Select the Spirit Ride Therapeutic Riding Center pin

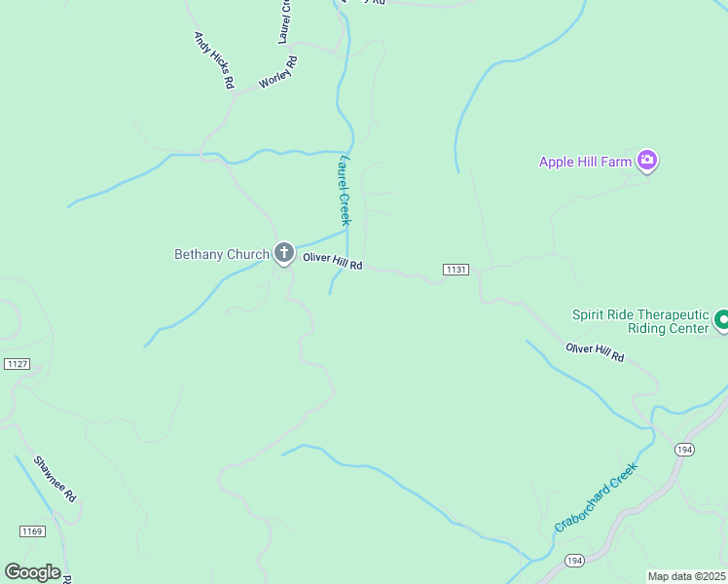click(721, 320)
